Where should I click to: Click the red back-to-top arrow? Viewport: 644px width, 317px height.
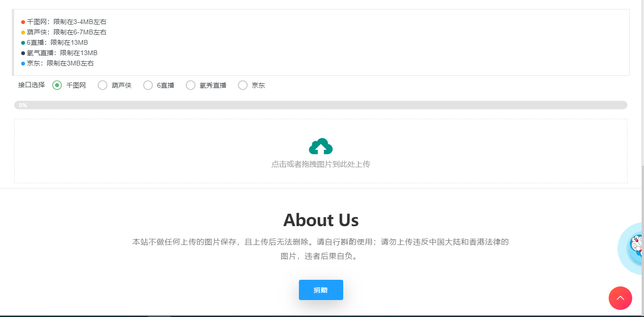[620, 298]
